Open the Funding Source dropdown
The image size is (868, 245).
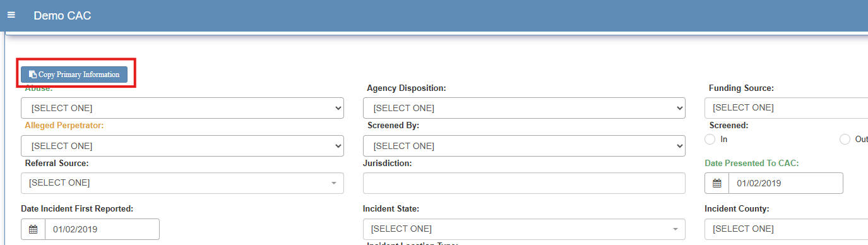coord(787,108)
